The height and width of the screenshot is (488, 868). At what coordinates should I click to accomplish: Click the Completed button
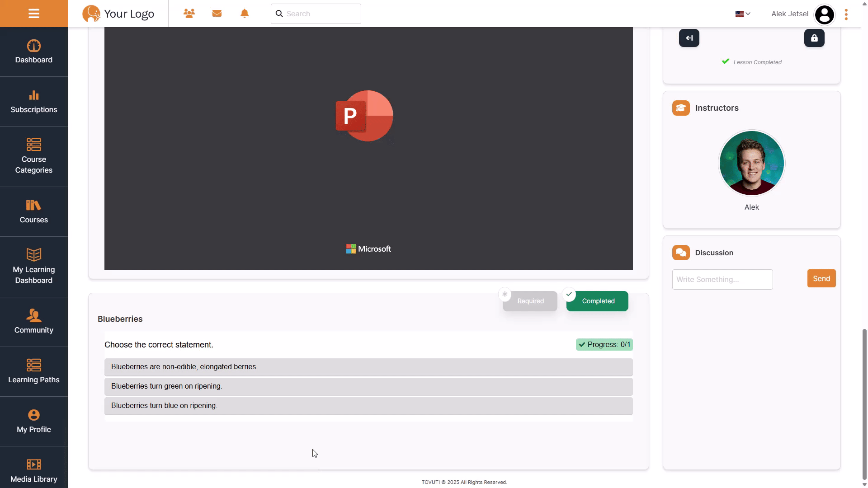coord(597,301)
